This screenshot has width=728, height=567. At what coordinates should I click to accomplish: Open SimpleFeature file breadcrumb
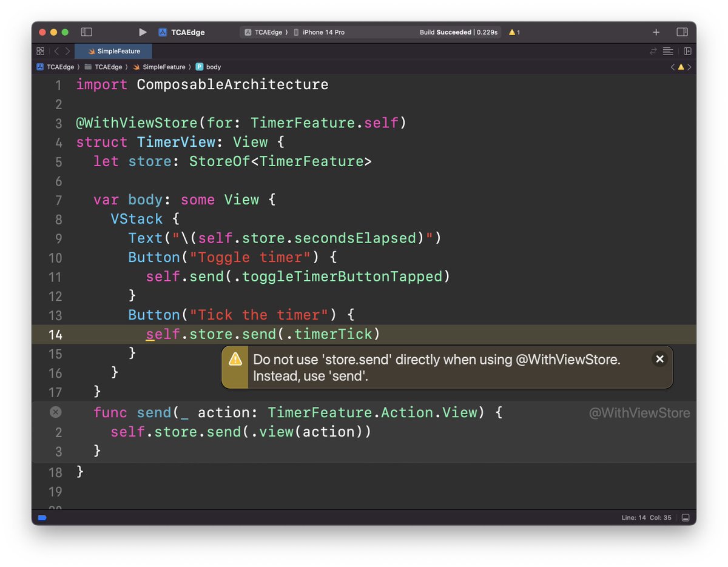pyautogui.click(x=159, y=67)
